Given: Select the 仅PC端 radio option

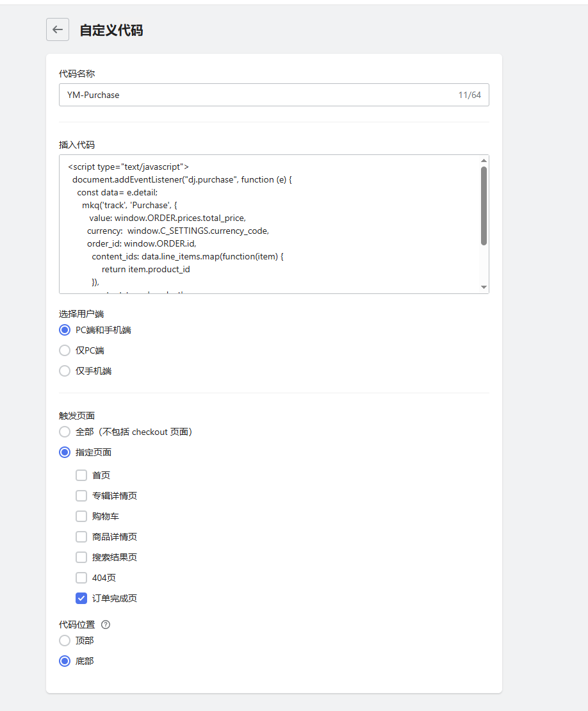Looking at the screenshot, I should (x=65, y=350).
